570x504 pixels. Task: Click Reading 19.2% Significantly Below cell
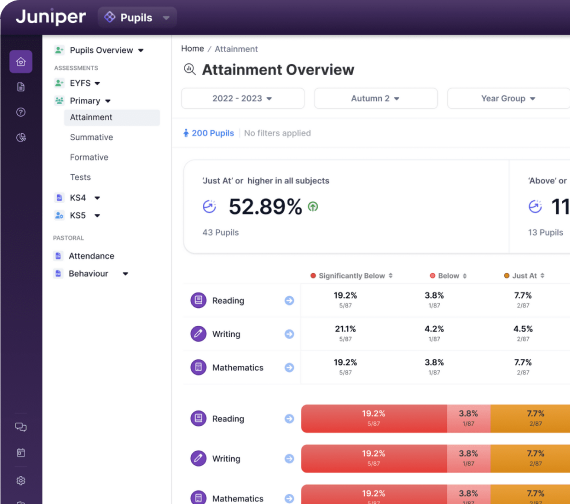click(345, 300)
